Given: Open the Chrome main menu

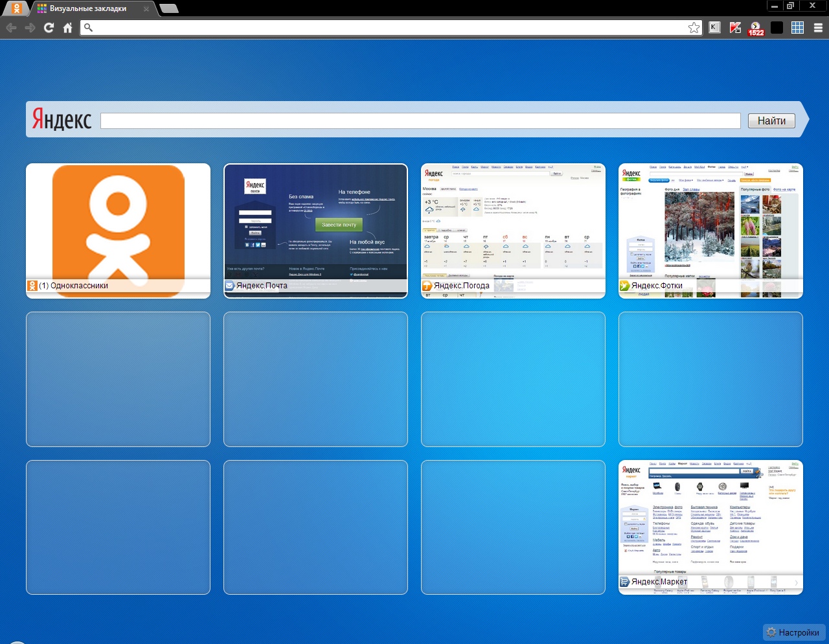Looking at the screenshot, I should (818, 27).
